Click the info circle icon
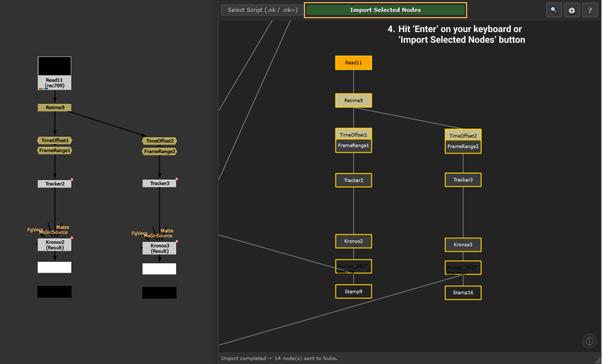The height and width of the screenshot is (364, 602). coord(589,341)
